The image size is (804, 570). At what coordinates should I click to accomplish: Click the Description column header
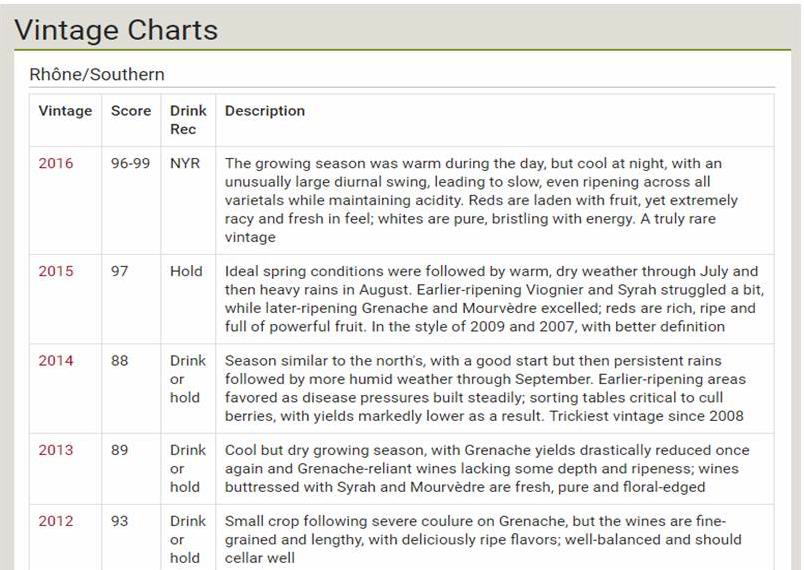coord(265,111)
